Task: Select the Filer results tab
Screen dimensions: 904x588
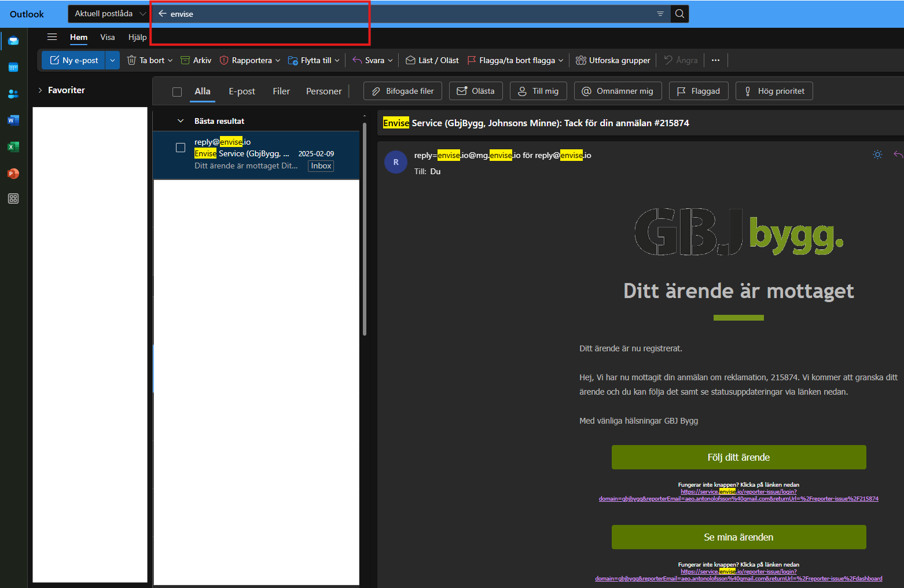Action: point(281,91)
